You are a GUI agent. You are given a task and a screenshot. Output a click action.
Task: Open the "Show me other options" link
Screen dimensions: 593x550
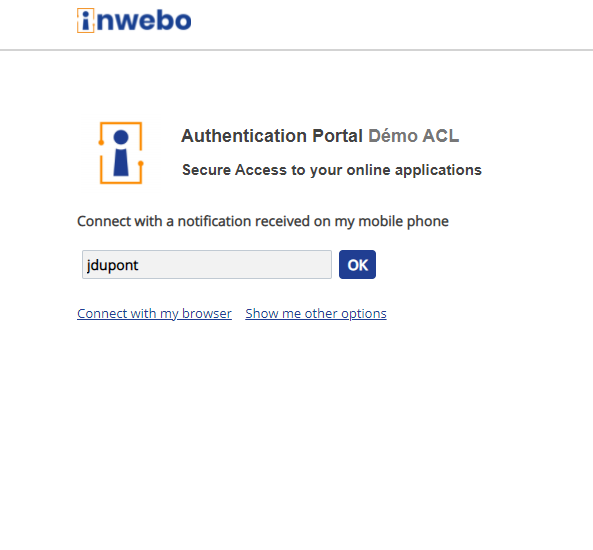point(316,314)
